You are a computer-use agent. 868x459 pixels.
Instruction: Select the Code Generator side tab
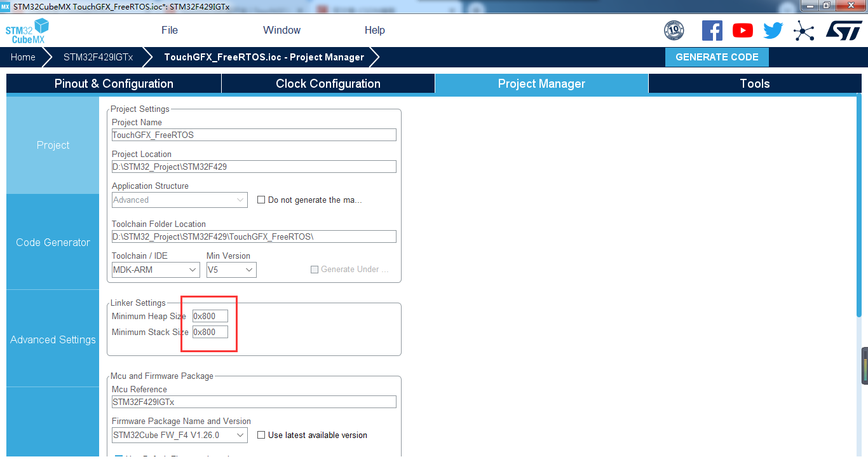53,242
